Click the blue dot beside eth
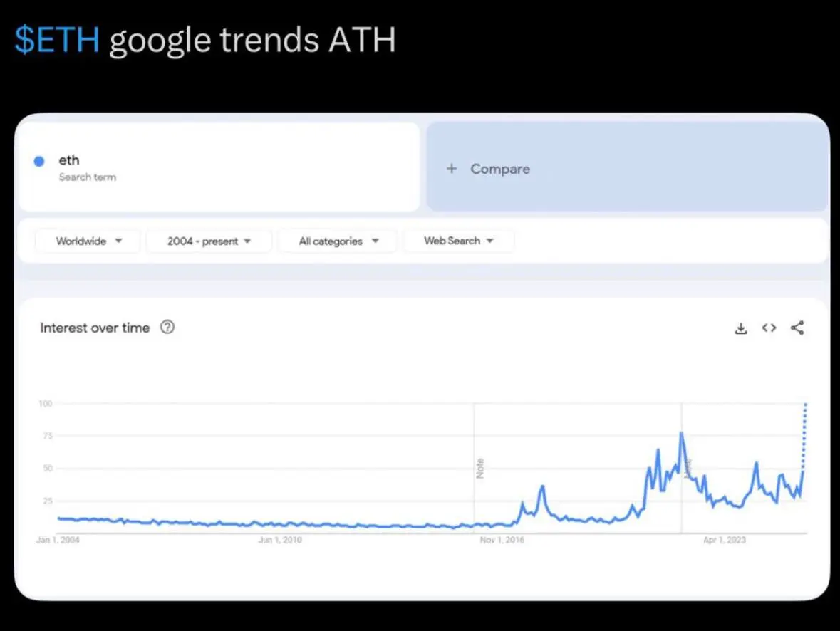Viewport: 840px width, 631px height. click(39, 161)
